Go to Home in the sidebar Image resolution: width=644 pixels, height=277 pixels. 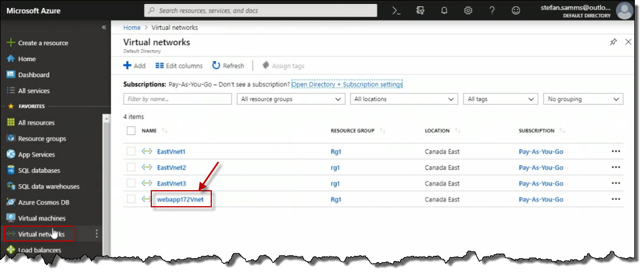[27, 59]
